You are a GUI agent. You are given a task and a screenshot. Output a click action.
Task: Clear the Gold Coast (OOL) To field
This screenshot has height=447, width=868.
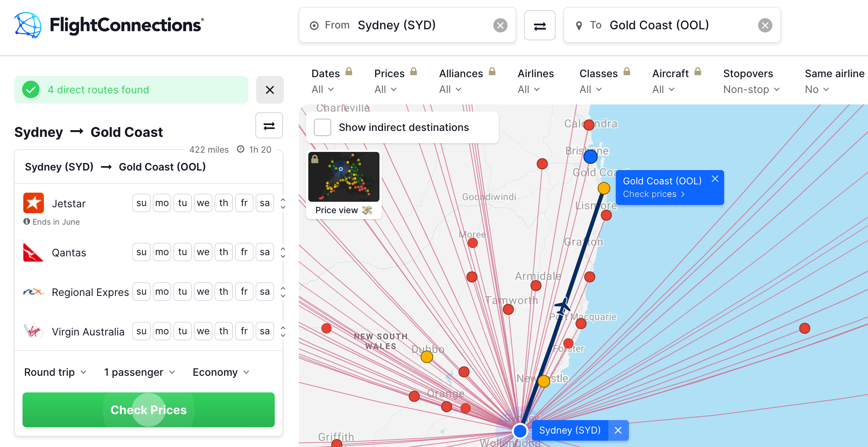(765, 25)
